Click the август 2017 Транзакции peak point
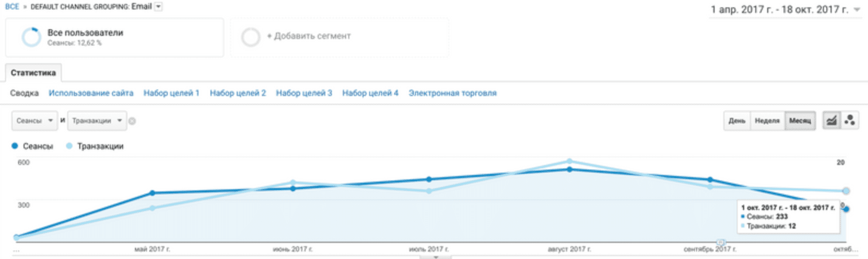Viewport: 868px width, 259px height. pyautogui.click(x=569, y=161)
